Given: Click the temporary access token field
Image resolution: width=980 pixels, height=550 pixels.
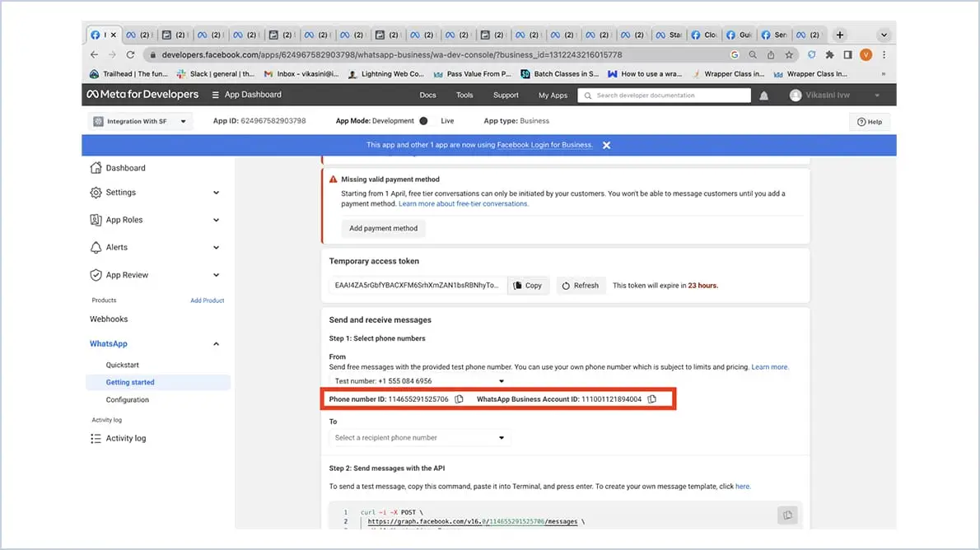Looking at the screenshot, I should (417, 286).
